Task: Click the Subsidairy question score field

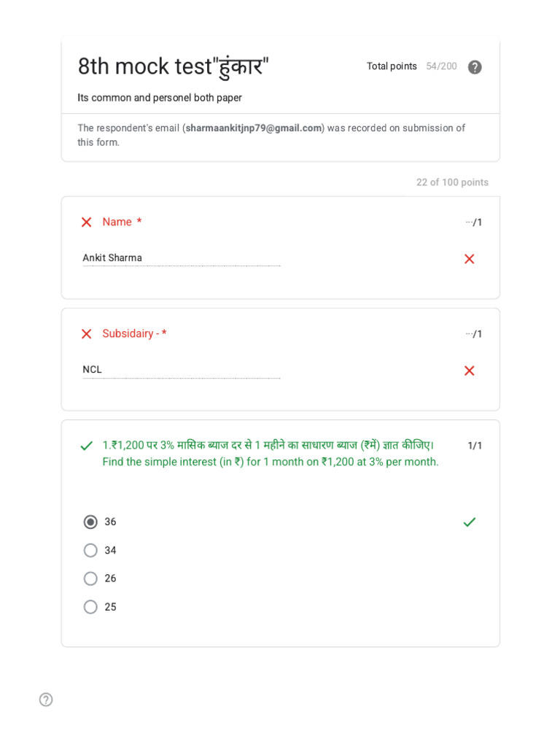Action: [475, 334]
